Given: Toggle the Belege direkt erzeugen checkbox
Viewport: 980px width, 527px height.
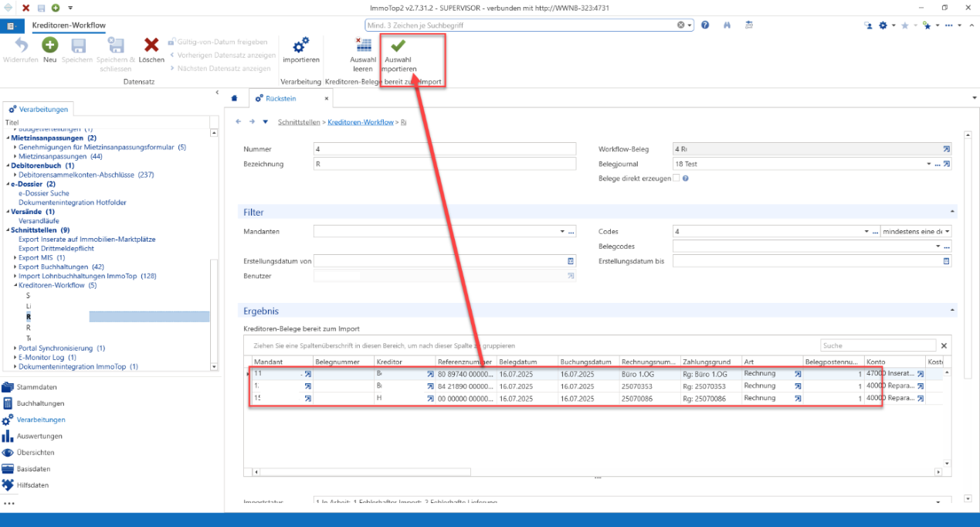Looking at the screenshot, I should [677, 178].
